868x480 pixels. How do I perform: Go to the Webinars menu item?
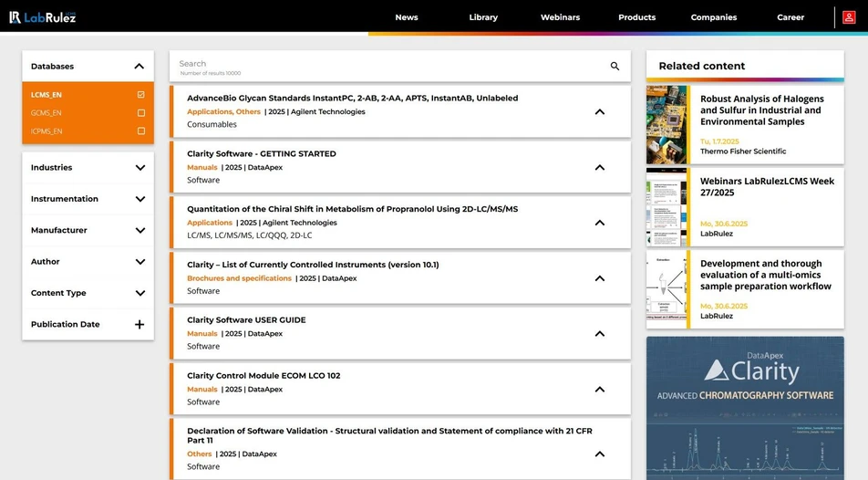click(560, 17)
